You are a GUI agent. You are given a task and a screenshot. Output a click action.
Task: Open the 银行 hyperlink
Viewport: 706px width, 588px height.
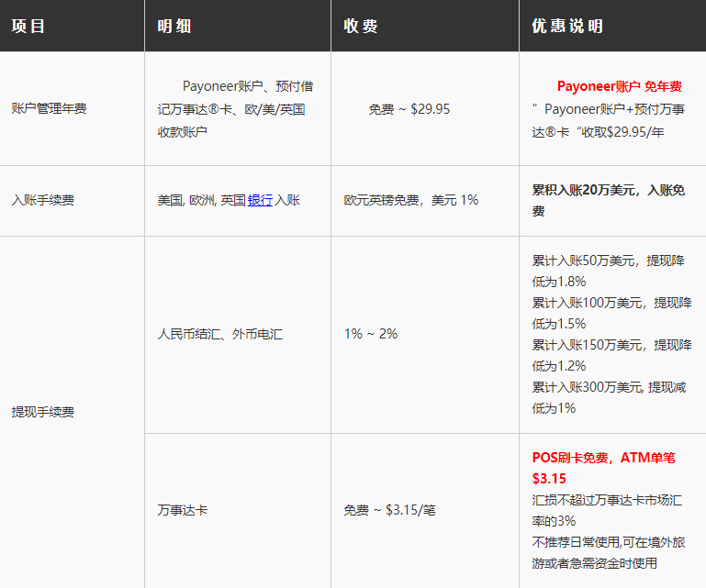260,200
